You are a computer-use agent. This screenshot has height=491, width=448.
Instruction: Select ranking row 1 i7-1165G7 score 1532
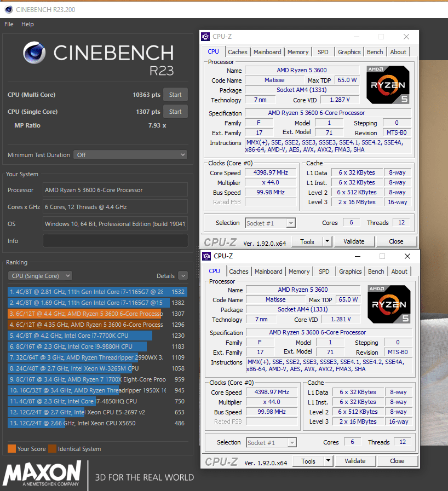click(97, 292)
